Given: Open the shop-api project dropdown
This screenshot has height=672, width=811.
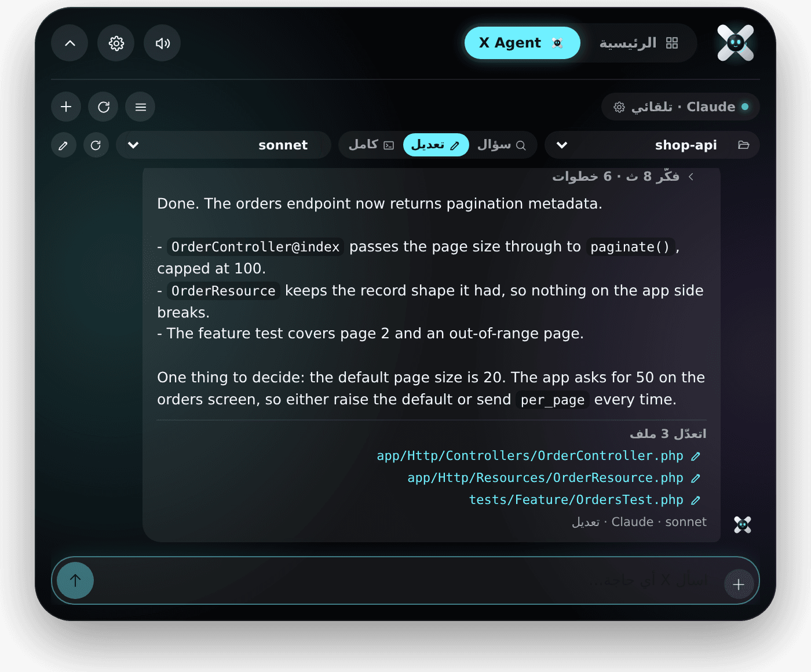Looking at the screenshot, I should (652, 145).
